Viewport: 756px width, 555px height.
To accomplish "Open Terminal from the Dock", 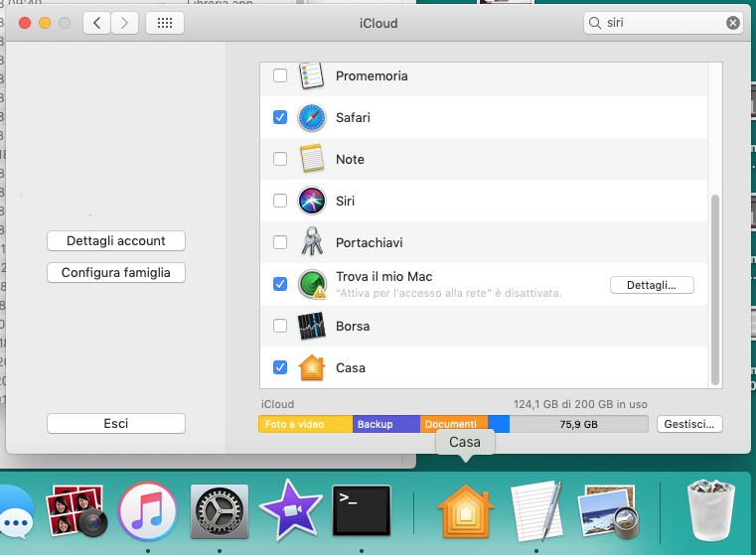I will tap(361, 511).
